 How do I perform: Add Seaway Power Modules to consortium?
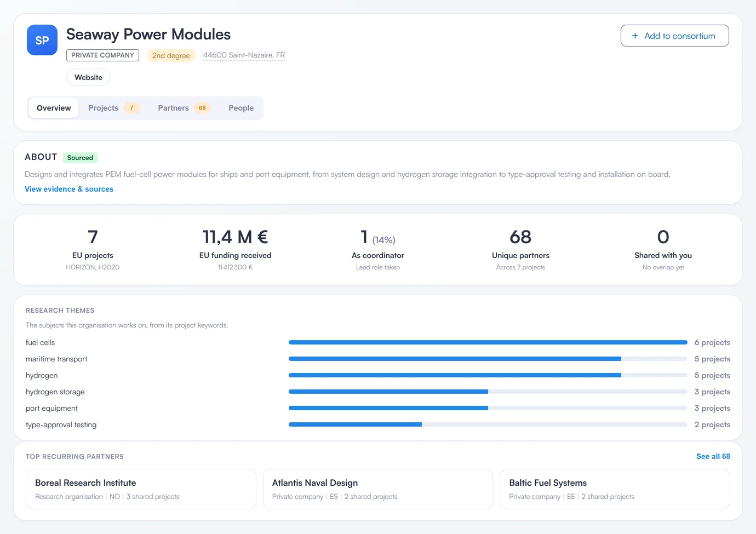(674, 36)
